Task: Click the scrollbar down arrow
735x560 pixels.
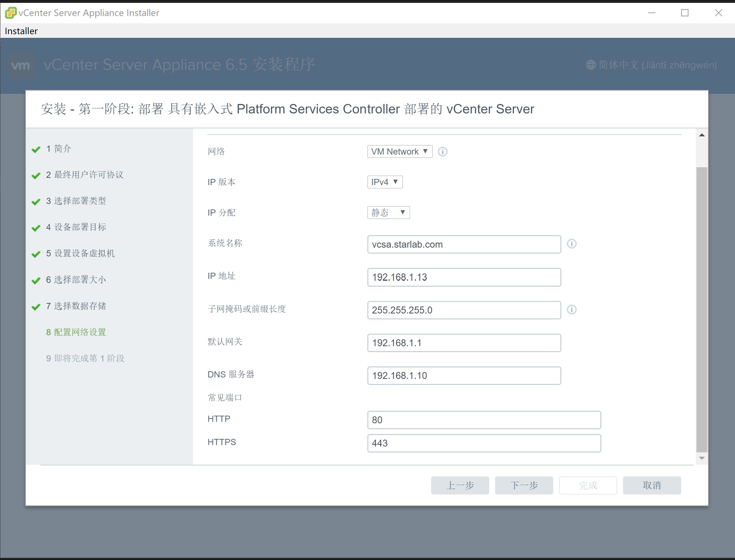Action: (x=702, y=458)
